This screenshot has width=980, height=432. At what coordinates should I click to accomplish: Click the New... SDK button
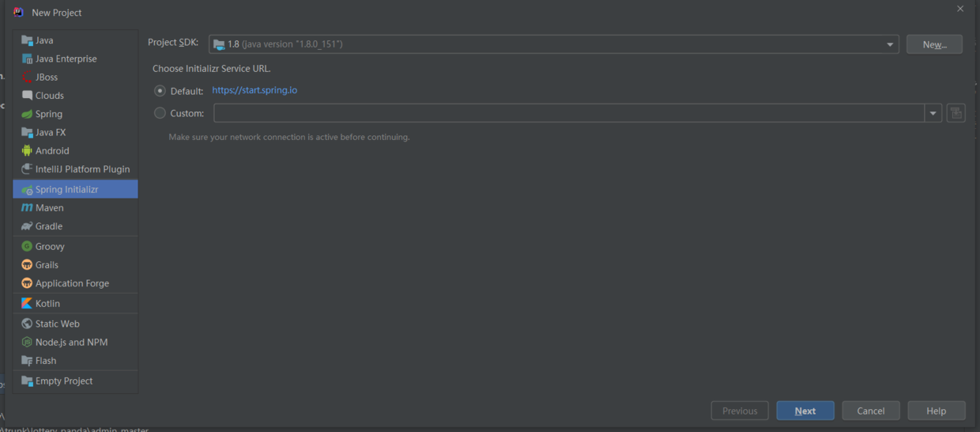click(934, 44)
